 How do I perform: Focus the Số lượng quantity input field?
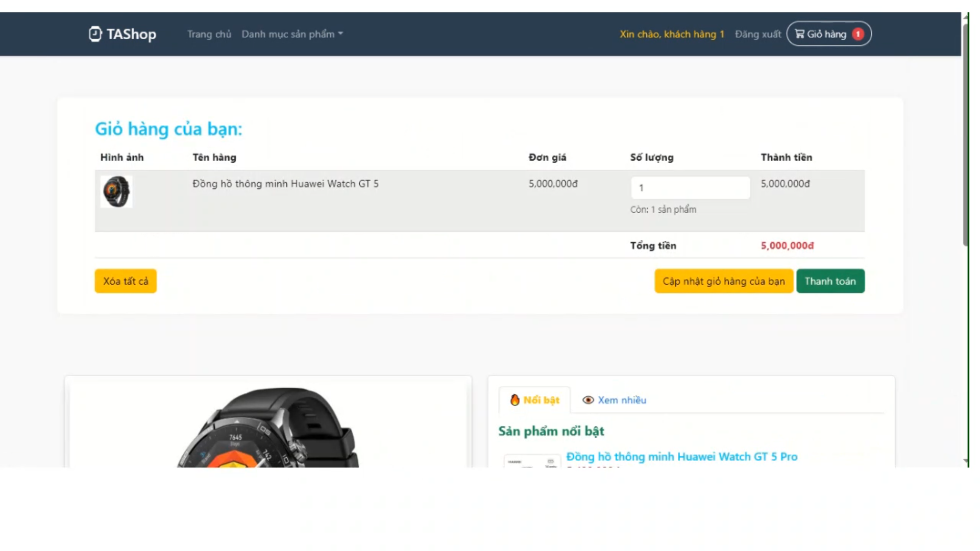(x=691, y=188)
